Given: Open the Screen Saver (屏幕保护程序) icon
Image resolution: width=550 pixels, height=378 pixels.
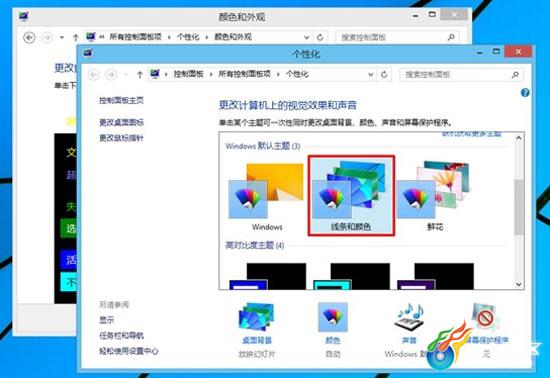Looking at the screenshot, I should pyautogui.click(x=485, y=317).
